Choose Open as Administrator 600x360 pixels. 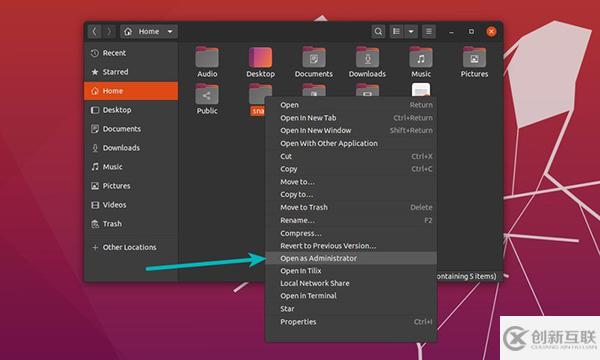point(351,258)
